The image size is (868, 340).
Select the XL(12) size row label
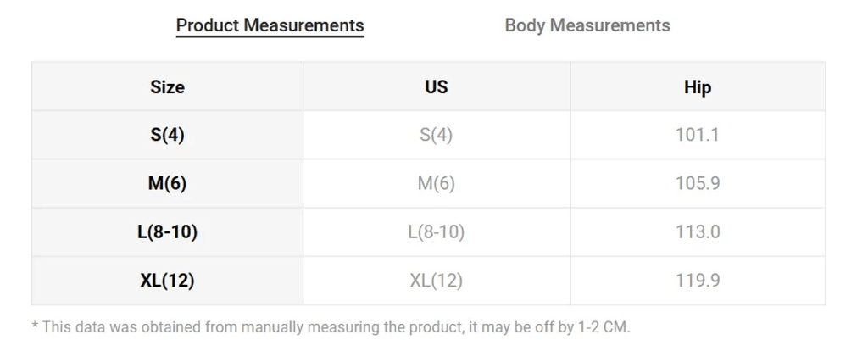[x=167, y=281]
